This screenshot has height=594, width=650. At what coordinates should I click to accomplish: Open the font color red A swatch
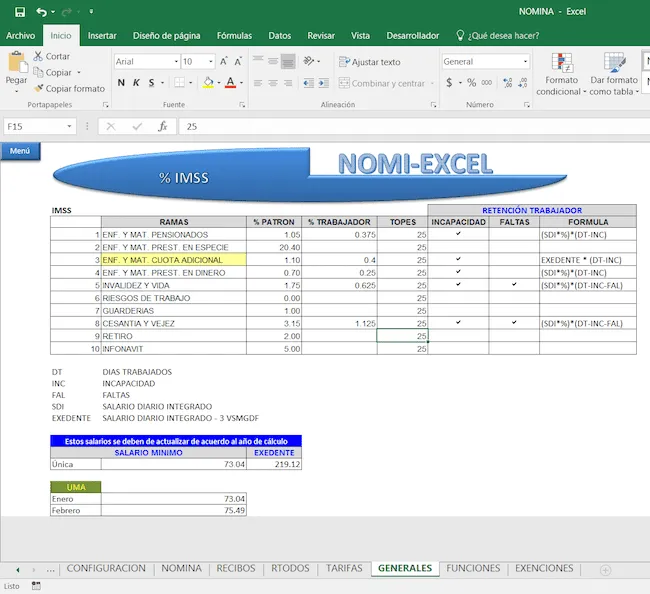coord(229,83)
